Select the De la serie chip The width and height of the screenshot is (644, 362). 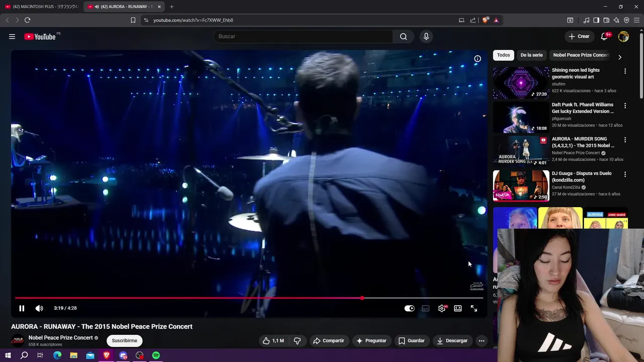point(531,55)
